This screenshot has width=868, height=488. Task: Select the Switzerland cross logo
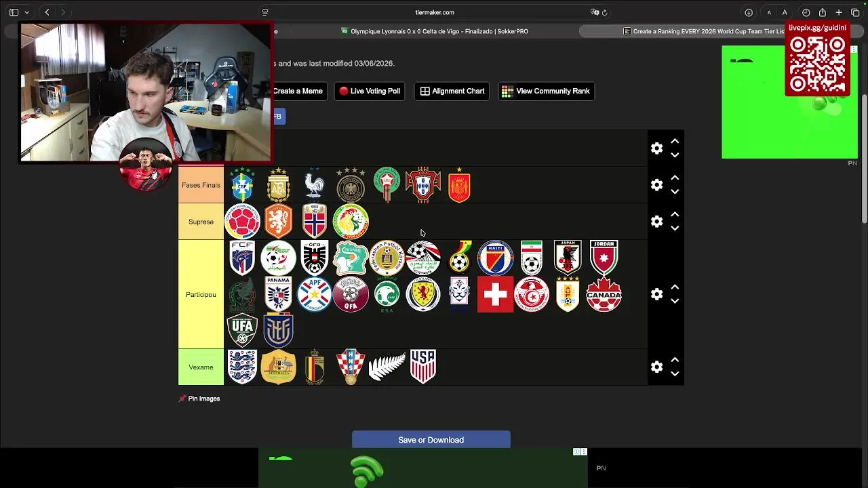coord(495,294)
